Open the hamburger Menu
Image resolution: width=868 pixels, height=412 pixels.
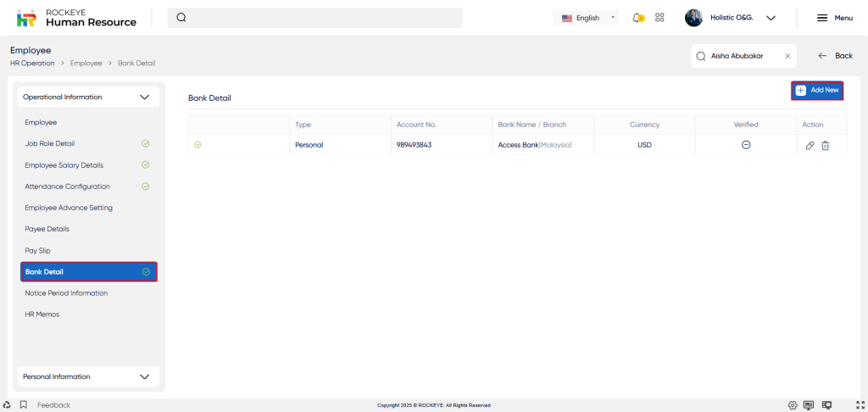coord(835,18)
